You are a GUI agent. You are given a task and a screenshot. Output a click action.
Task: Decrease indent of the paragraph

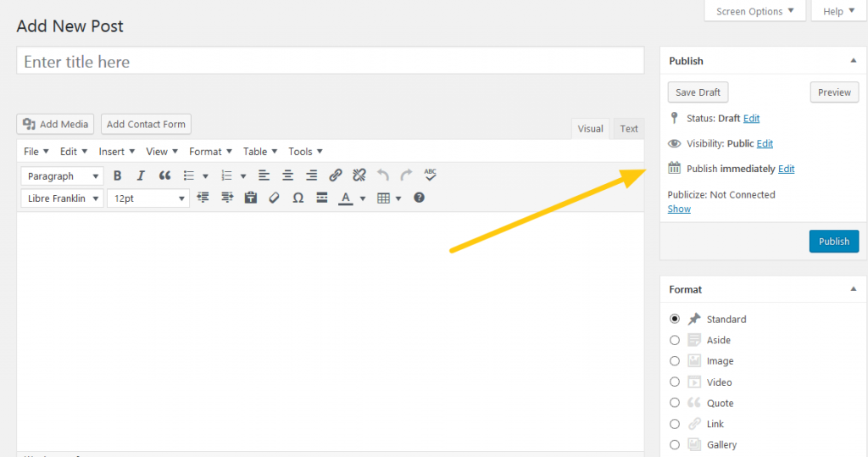[x=203, y=198]
